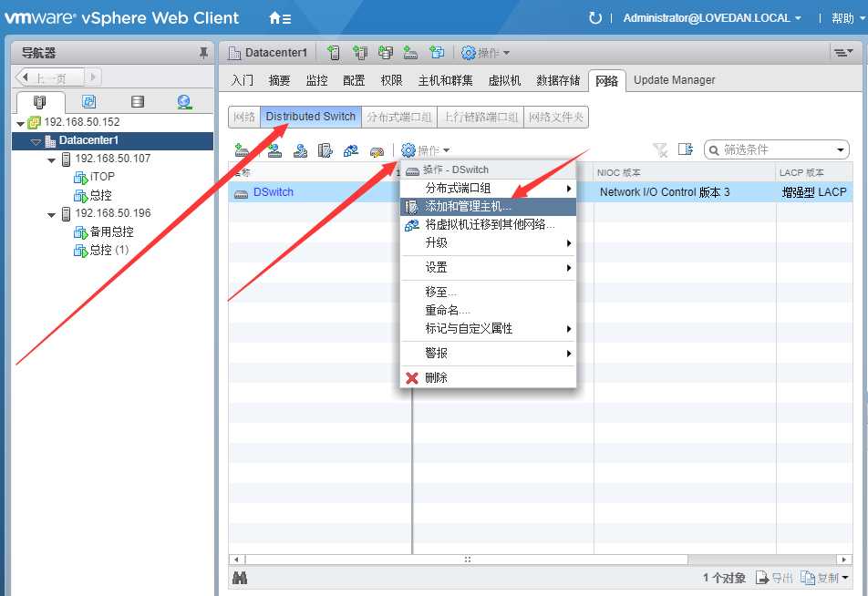The width and height of the screenshot is (868, 596).
Task: Click the red X Delete icon in menu
Action: point(412,378)
